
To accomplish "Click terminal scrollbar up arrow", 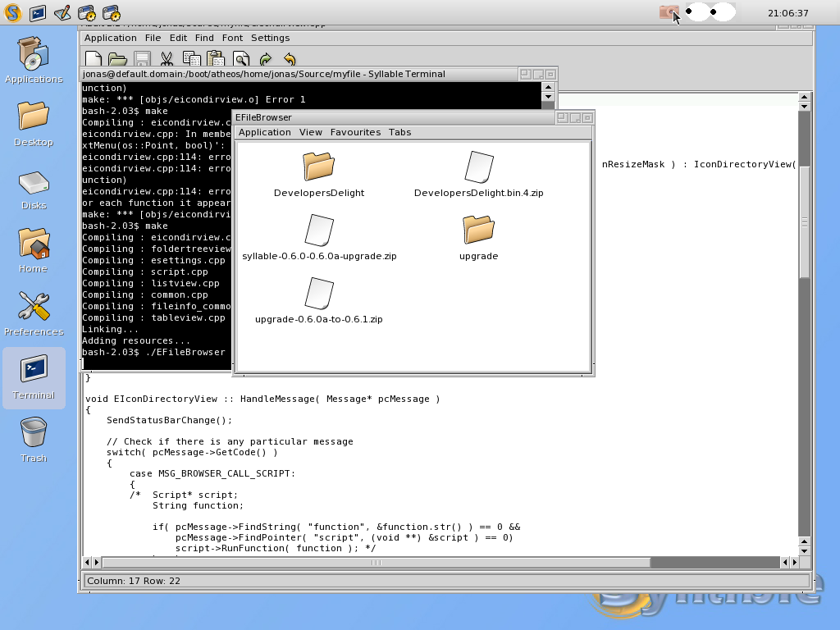I will coord(548,87).
